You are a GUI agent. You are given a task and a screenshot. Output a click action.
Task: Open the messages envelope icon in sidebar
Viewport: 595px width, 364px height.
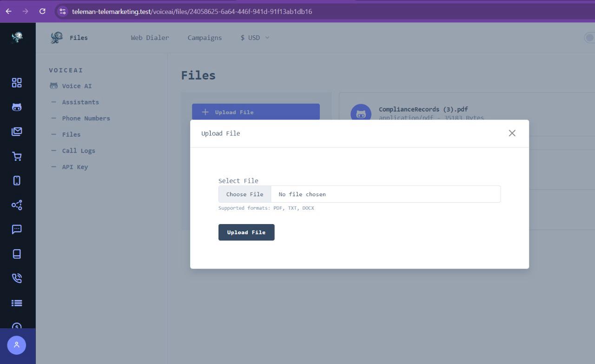point(17,132)
